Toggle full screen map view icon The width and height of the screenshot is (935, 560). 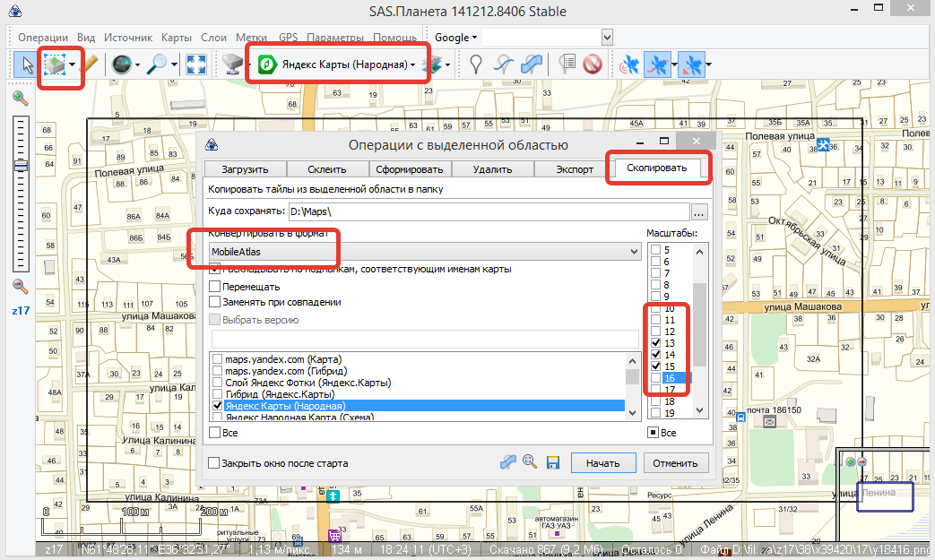click(x=196, y=65)
